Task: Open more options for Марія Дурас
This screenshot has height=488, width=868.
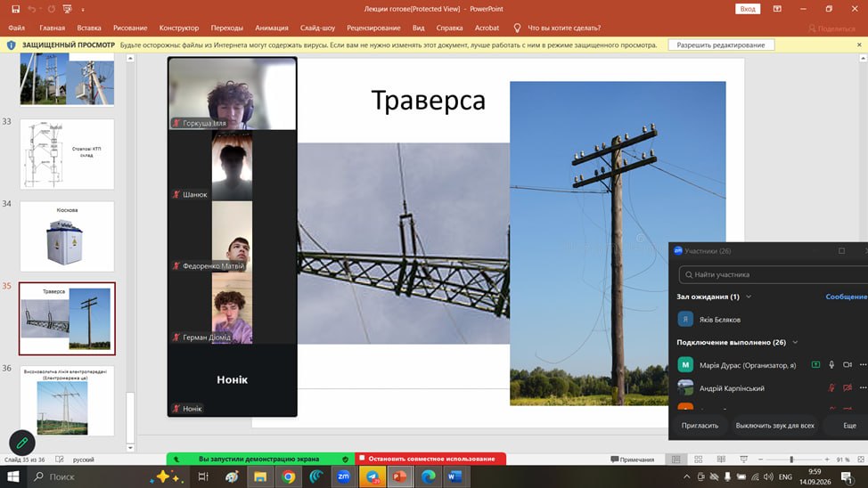Action: point(863,364)
